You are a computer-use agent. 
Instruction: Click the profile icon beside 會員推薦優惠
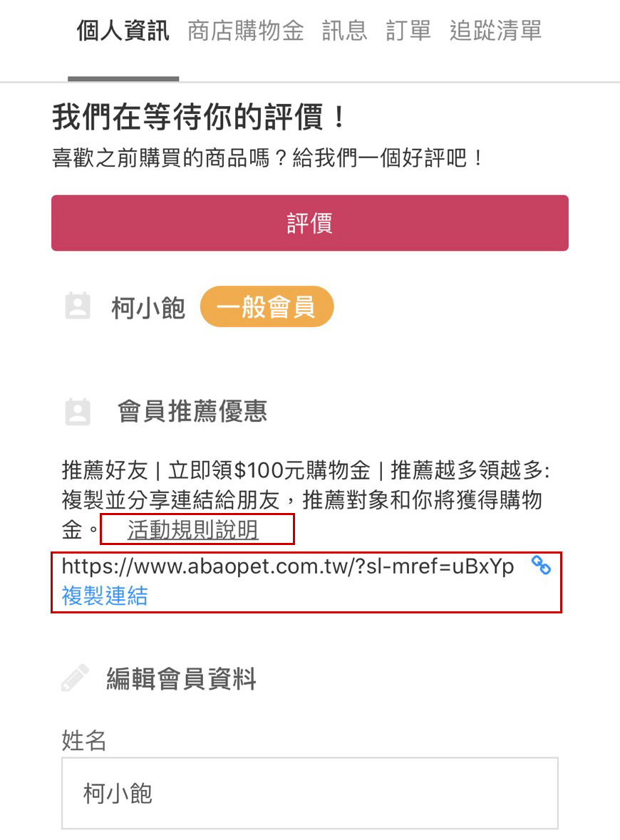[x=78, y=411]
